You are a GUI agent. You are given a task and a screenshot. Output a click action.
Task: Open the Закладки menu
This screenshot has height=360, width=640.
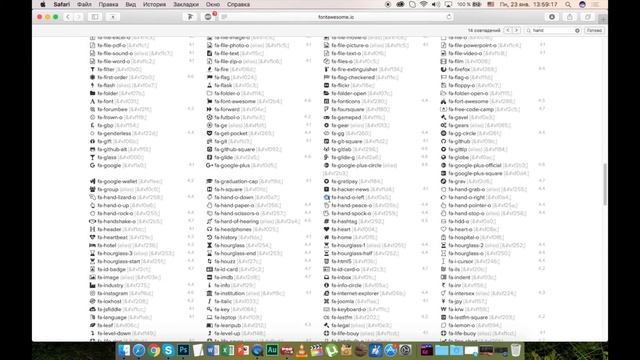coord(186,4)
